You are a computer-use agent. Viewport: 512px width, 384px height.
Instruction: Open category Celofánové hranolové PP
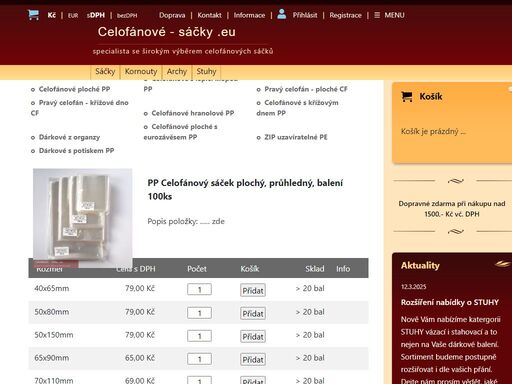(193, 113)
